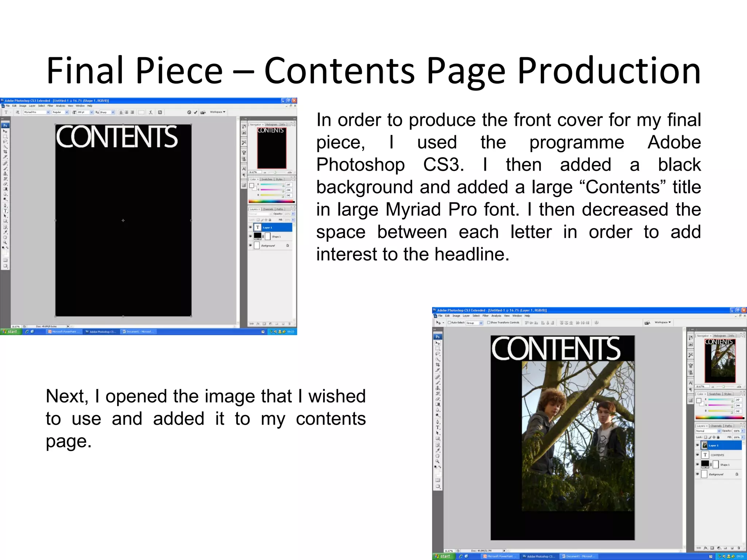Click right align text icon in black-canvas screenshot

coord(132,112)
